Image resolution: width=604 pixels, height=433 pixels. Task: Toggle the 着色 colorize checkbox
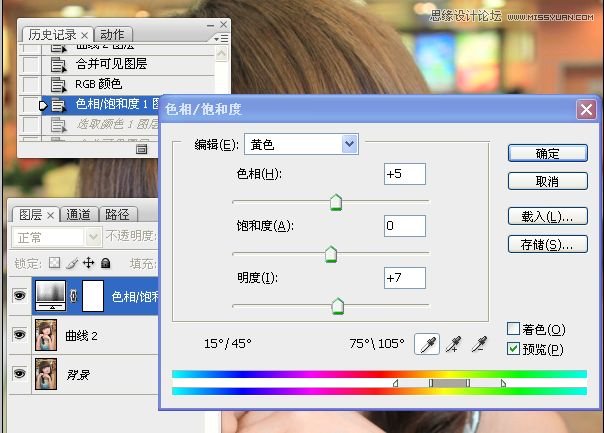513,329
